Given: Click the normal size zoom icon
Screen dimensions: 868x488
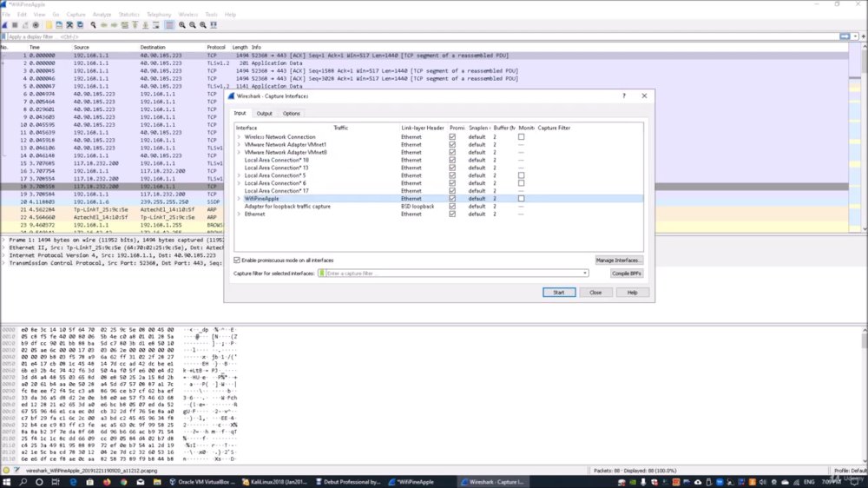Looking at the screenshot, I should (203, 25).
